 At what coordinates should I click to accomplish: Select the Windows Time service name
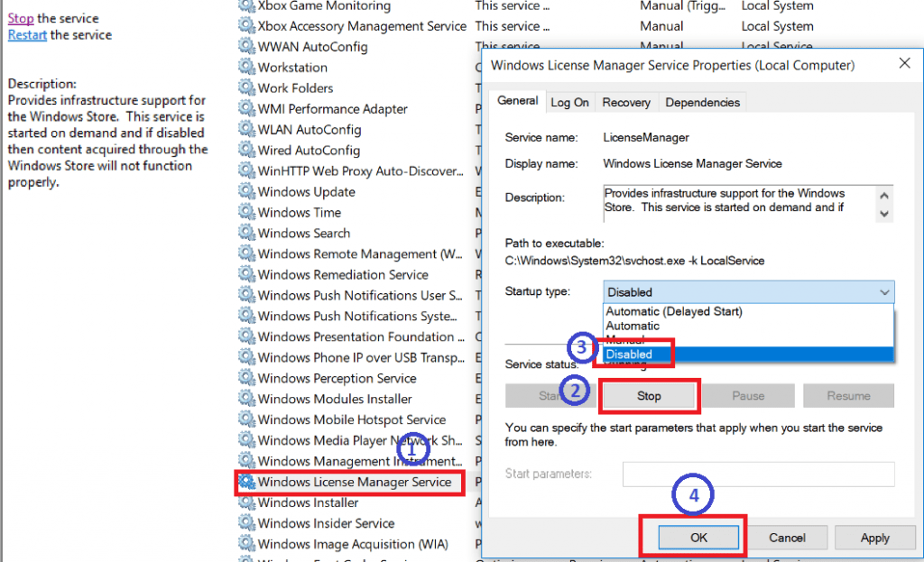pyautogui.click(x=300, y=212)
